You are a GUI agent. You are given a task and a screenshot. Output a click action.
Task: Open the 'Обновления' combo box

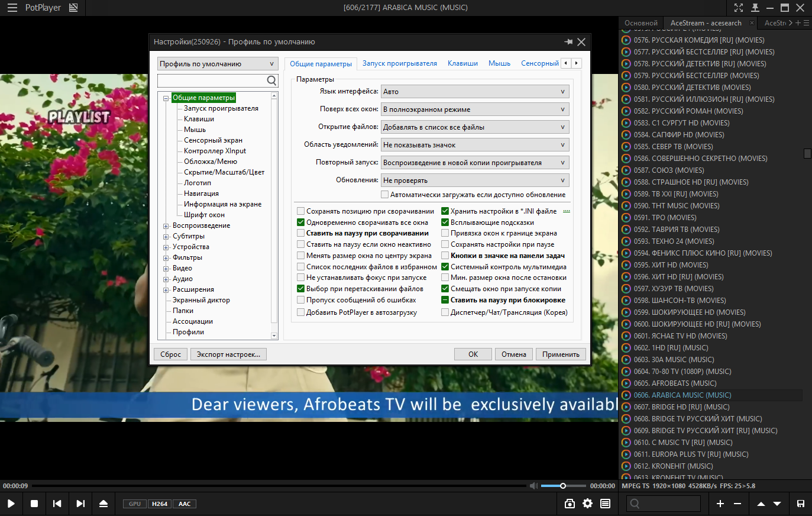pyautogui.click(x=475, y=180)
